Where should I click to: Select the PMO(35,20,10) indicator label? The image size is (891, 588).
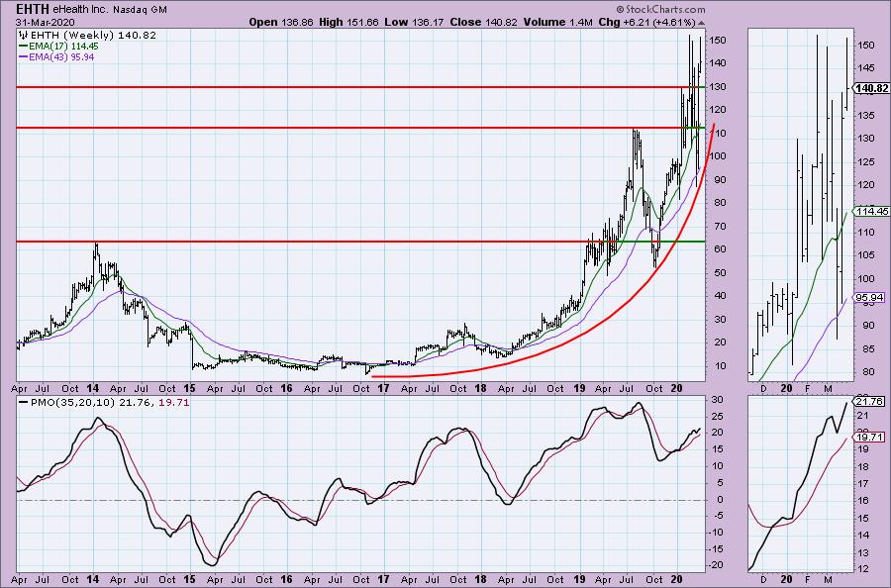click(73, 402)
